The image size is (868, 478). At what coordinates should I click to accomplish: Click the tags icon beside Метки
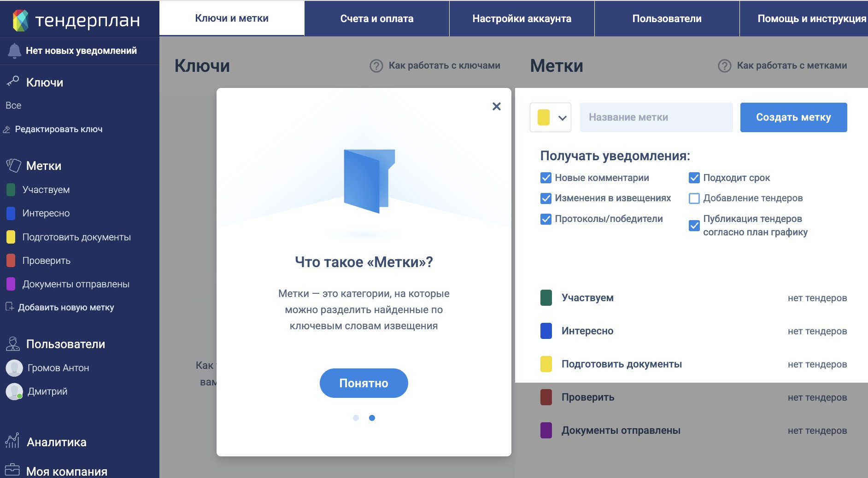pos(13,165)
